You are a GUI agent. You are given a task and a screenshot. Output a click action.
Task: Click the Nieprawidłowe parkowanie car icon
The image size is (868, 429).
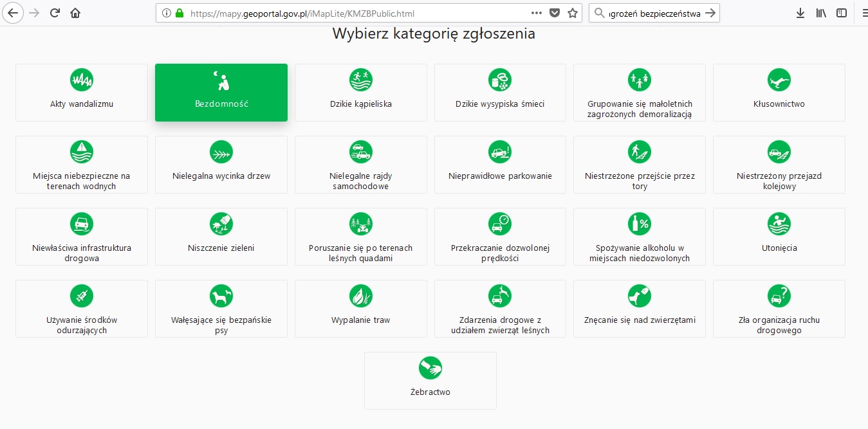click(500, 152)
